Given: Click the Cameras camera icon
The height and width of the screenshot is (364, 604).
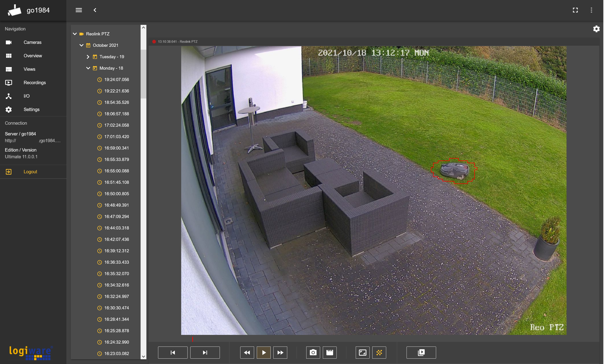Looking at the screenshot, I should (x=9, y=42).
